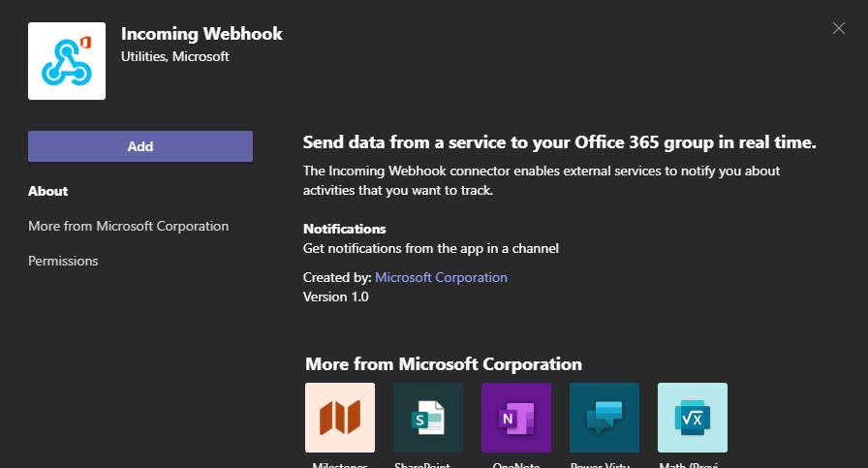Viewport: 868px width, 468px height.
Task: Click 'Get notifications from the app' text
Action: point(431,248)
